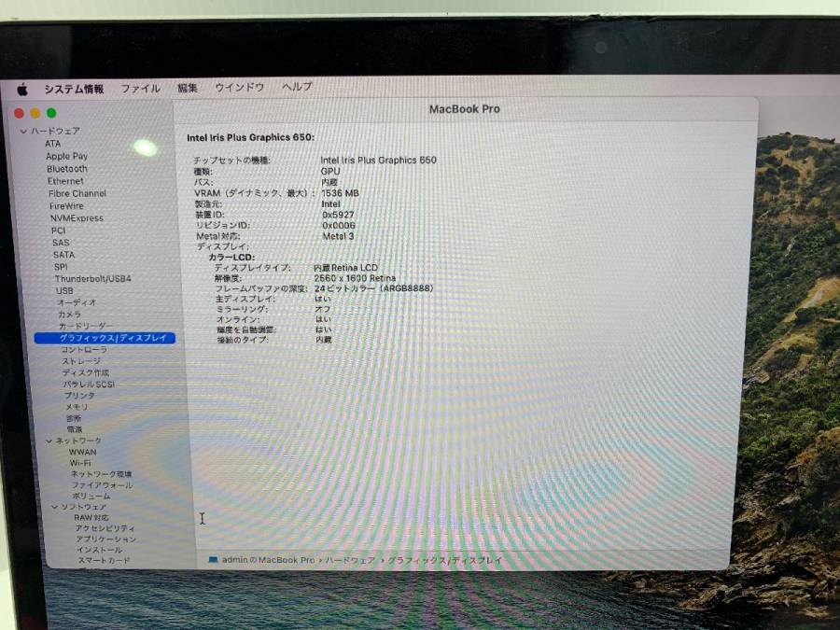The width and height of the screenshot is (840, 630).
Task: Select Wi-Fi under ネットワーク
Action: click(79, 463)
